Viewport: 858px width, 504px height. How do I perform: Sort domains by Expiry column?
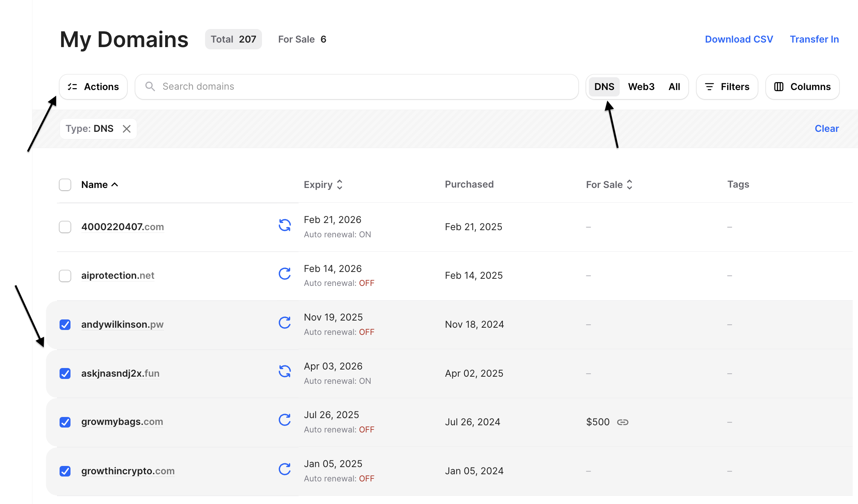point(323,185)
